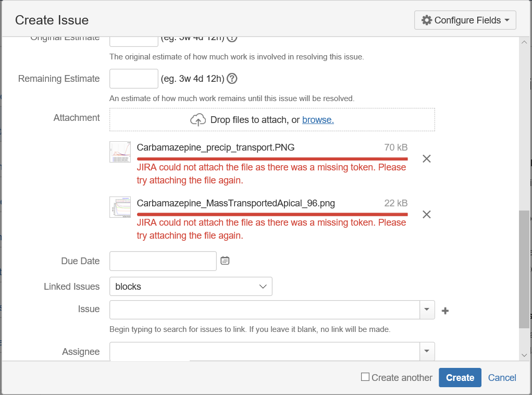The image size is (532, 395).
Task: Click the upload cloud icon
Action: pos(198,120)
